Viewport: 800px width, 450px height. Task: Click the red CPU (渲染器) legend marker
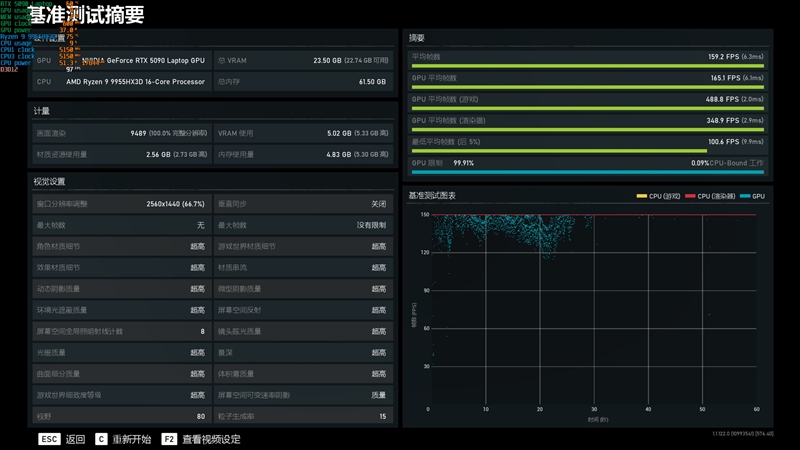coord(689,196)
